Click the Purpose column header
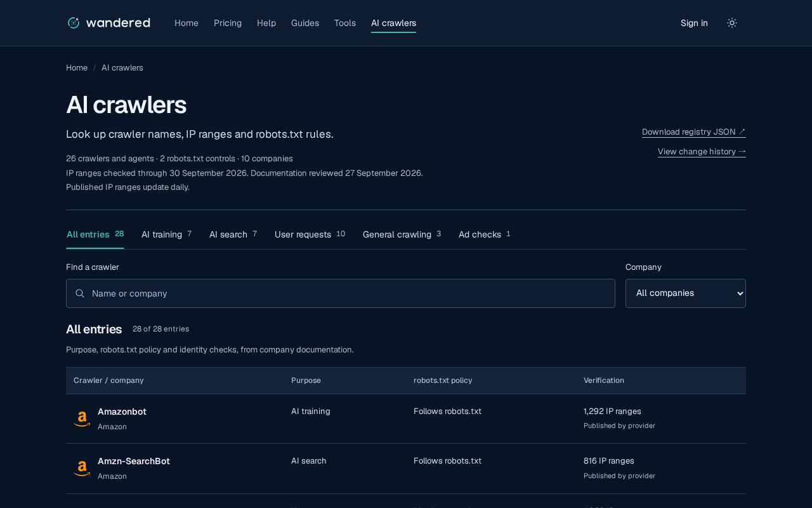Image resolution: width=812 pixels, height=508 pixels. point(306,380)
